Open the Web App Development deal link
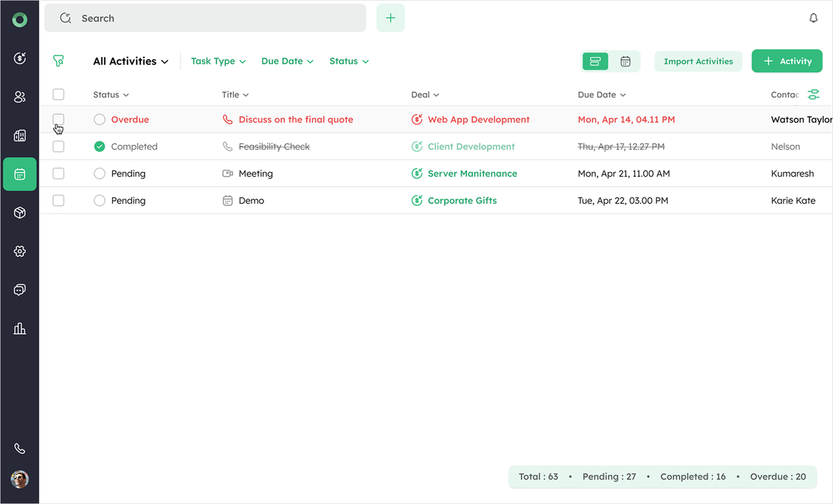Screen dimensions: 833x504 point(478,120)
